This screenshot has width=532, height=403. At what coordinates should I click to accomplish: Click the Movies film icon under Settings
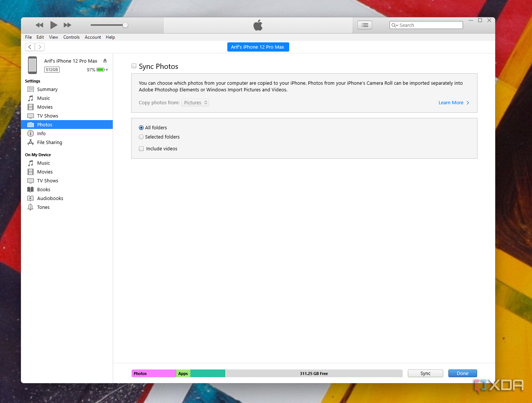tap(31, 107)
